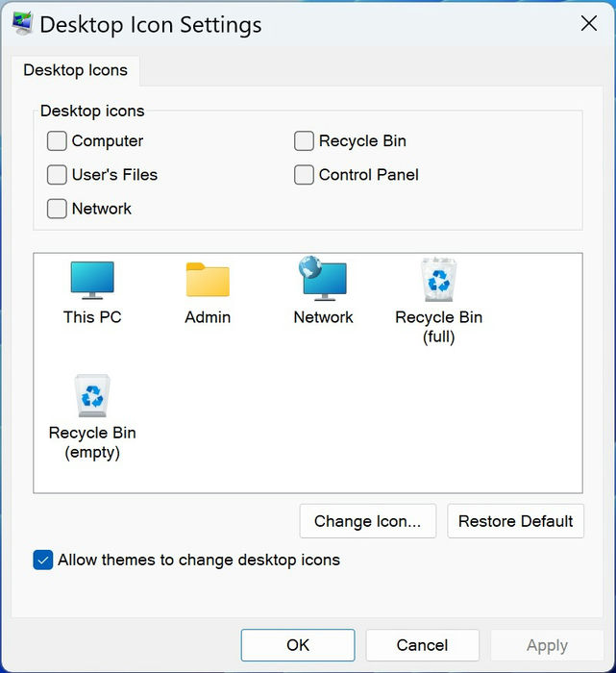Enable the Computer checkbox
Image resolution: width=616 pixels, height=673 pixels.
[x=57, y=140]
